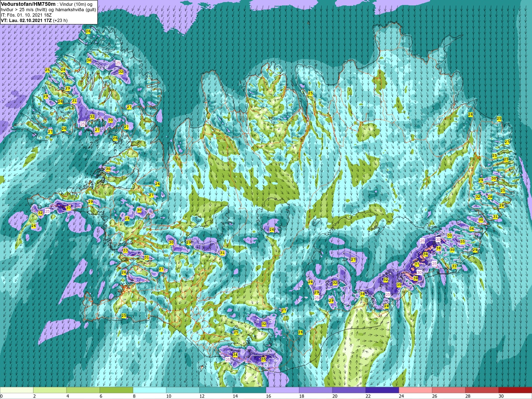Viewport: 532px width, 399px height.
Task: Click the 22–24 m/s dark indigo legend swatch
Action: [x=382, y=390]
